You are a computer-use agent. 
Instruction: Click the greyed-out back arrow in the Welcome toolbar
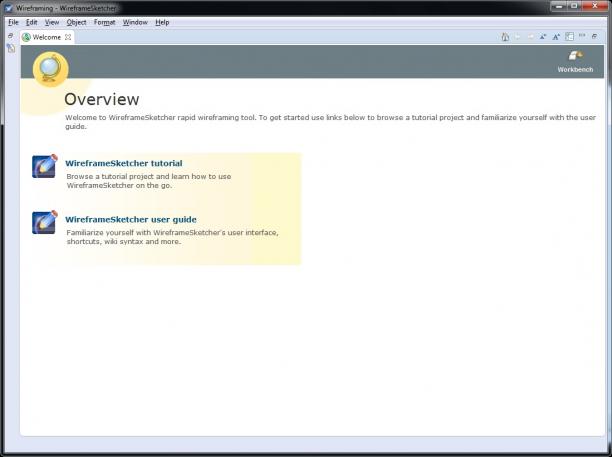(518, 37)
